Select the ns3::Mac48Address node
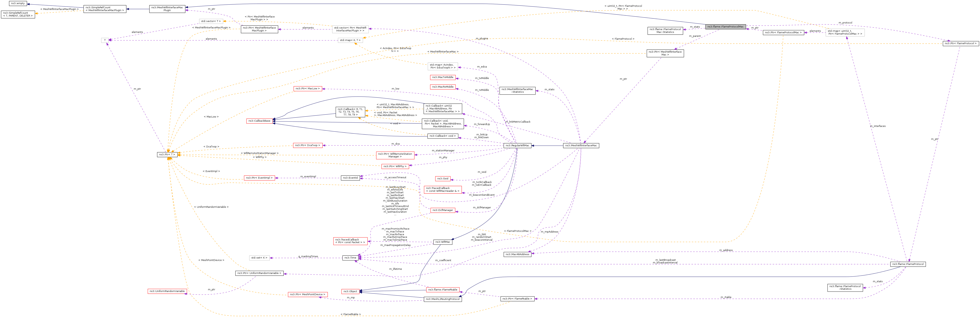 [x=517, y=254]
